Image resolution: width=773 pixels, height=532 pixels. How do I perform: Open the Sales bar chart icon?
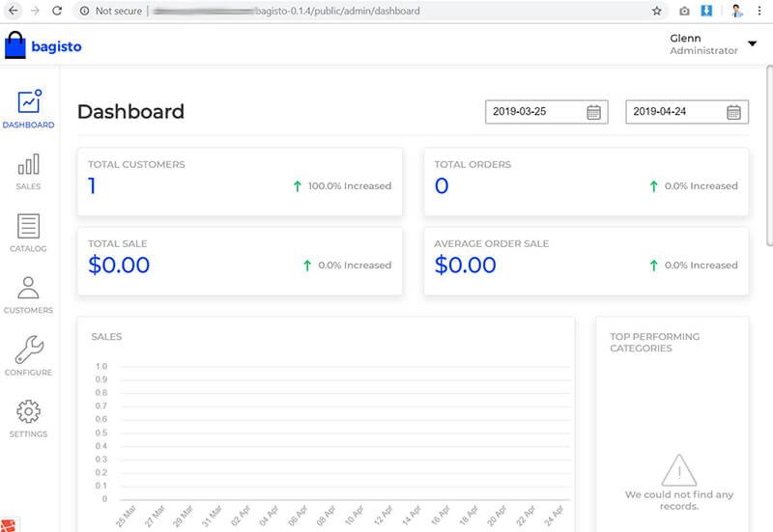coord(28,164)
